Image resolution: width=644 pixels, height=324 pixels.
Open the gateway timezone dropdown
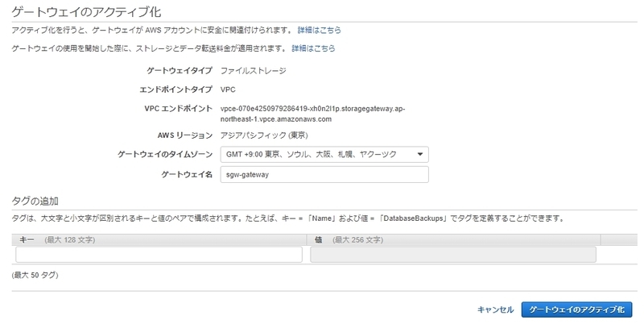coord(324,155)
